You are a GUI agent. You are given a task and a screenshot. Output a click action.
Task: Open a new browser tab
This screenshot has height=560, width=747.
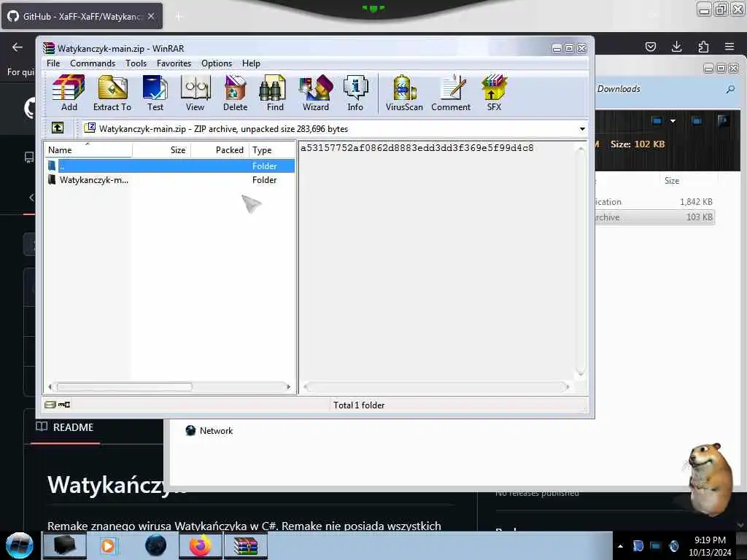[178, 17]
